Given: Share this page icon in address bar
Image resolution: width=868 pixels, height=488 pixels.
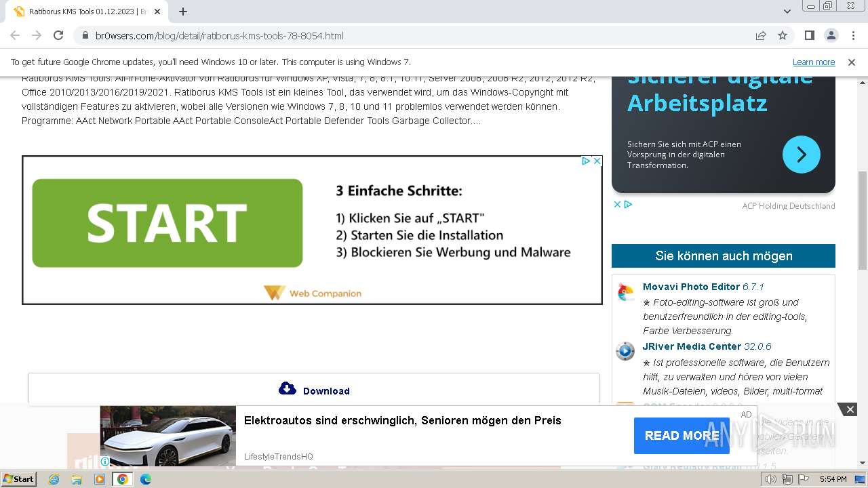Looking at the screenshot, I should [x=761, y=36].
